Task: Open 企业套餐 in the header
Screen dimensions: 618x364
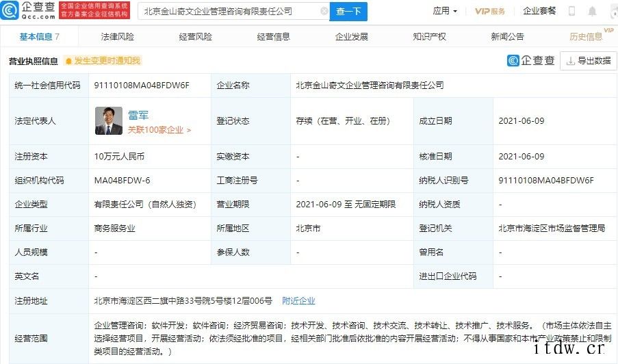Action: point(539,11)
